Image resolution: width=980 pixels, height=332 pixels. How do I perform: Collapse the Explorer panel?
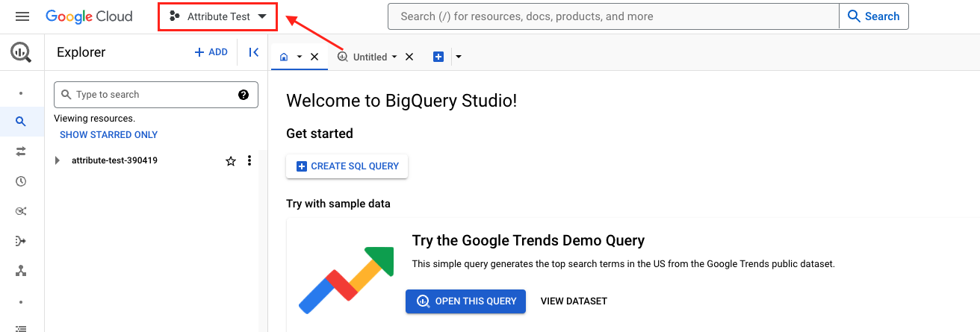pyautogui.click(x=253, y=52)
